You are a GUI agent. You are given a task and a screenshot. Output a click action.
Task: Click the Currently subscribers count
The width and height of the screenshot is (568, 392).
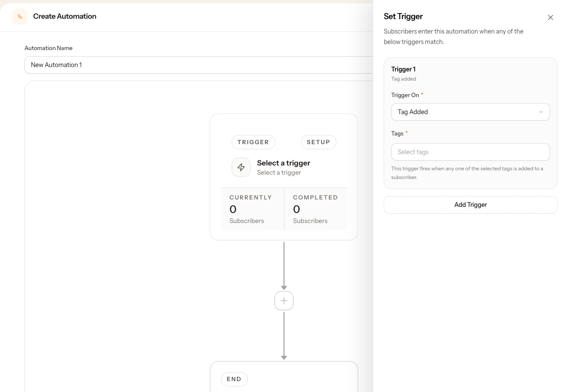[233, 210]
